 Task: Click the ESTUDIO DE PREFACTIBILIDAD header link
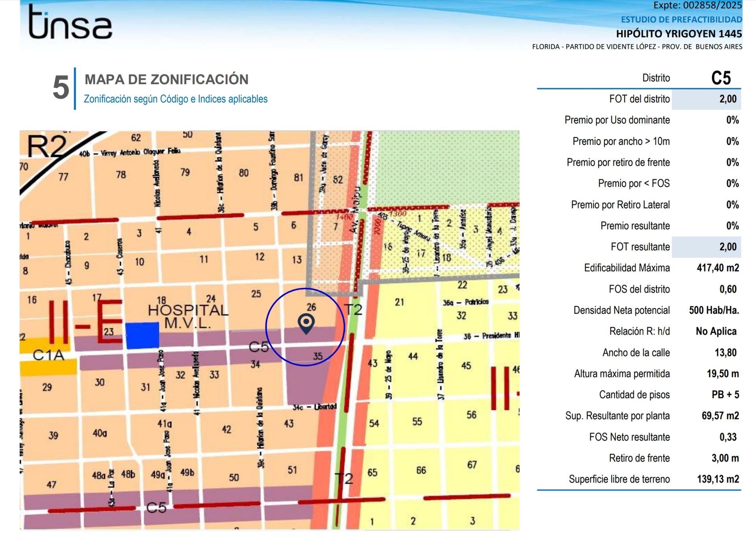681,19
